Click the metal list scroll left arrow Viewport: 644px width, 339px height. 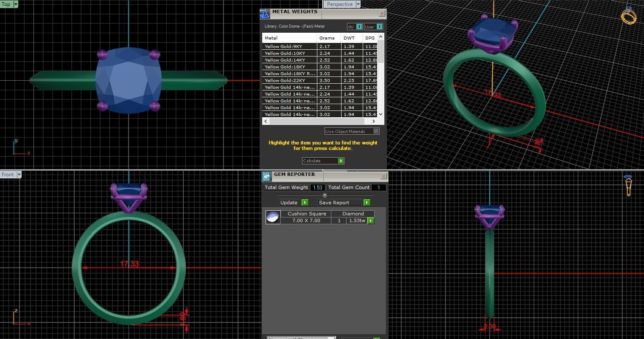coord(266,121)
